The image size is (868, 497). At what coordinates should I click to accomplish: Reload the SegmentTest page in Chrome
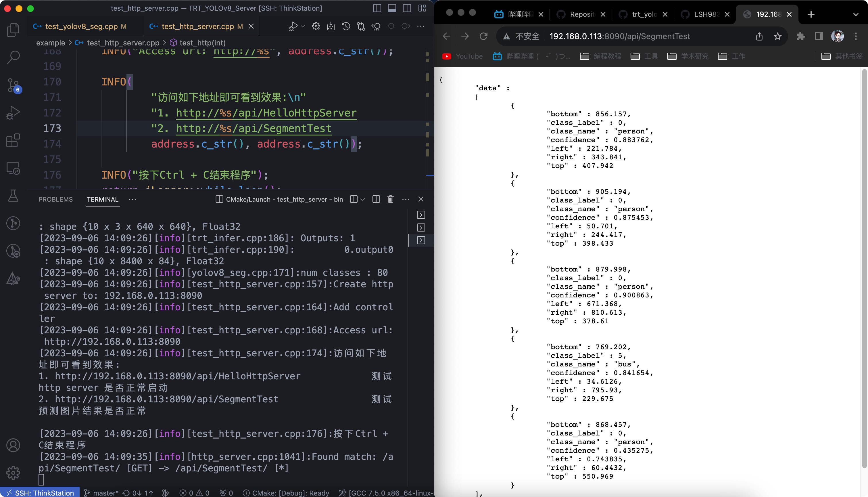[484, 36]
